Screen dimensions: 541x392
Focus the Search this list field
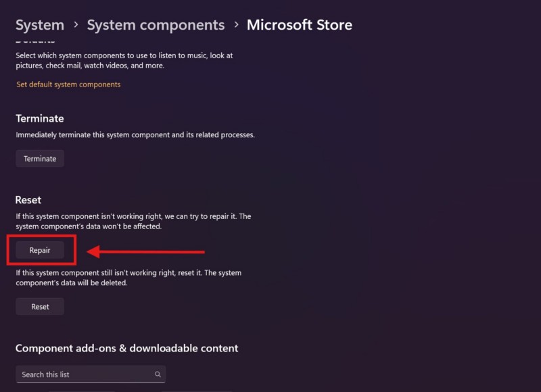(x=85, y=374)
